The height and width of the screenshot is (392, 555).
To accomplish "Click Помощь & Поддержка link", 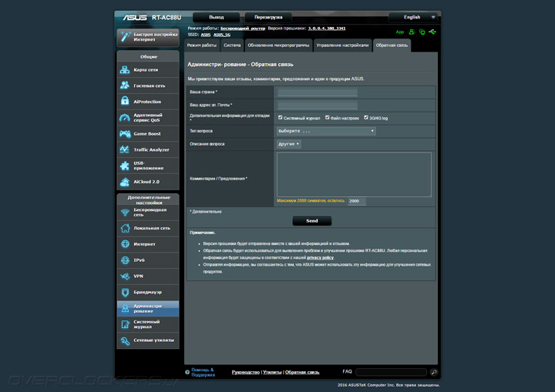I will click(x=203, y=372).
